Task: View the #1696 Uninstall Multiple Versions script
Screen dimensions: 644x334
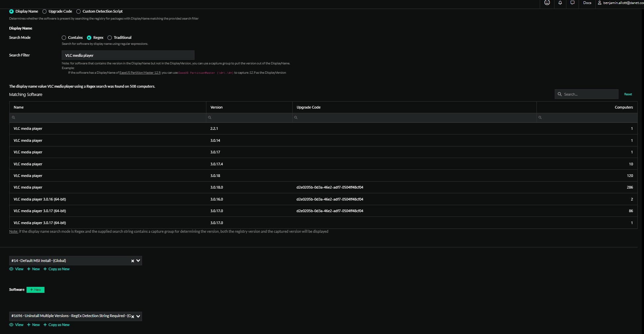Action: [x=16, y=325]
